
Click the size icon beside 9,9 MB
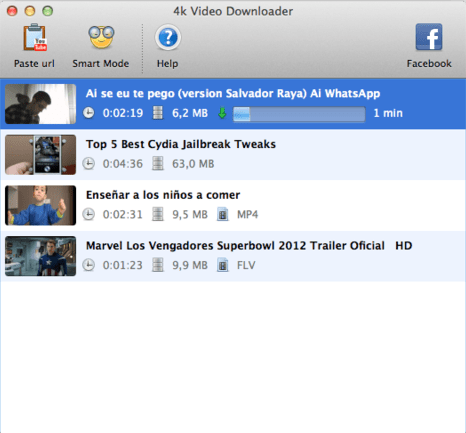(158, 265)
